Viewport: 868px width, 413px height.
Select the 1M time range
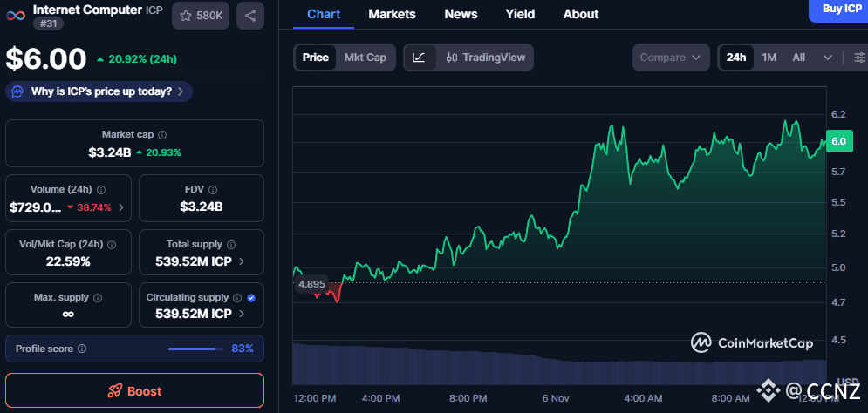pyautogui.click(x=769, y=58)
